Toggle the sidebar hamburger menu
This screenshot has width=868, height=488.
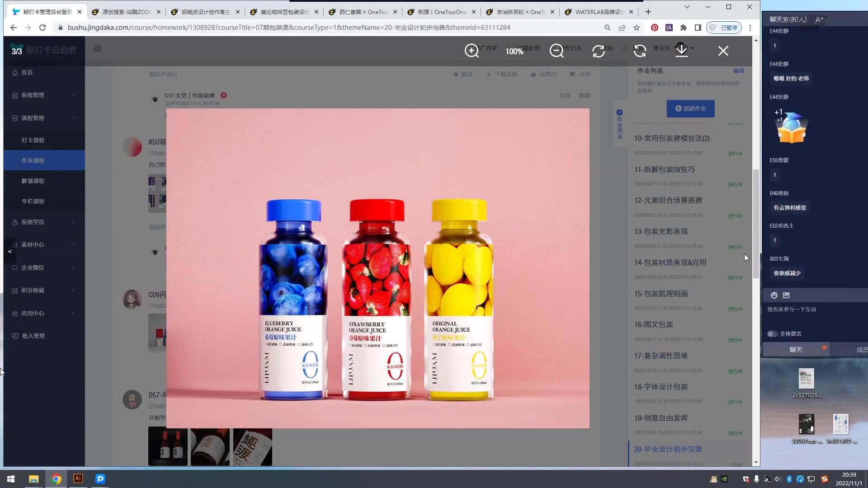[97, 48]
